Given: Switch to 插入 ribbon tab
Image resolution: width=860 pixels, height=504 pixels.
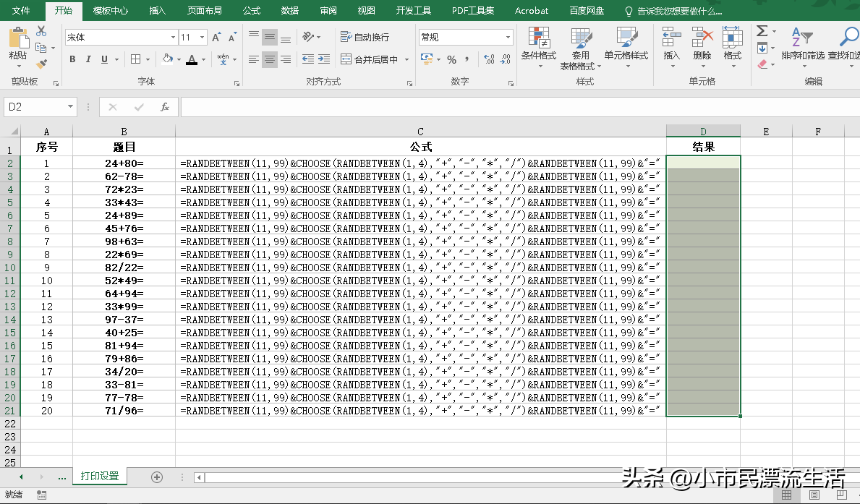Looking at the screenshot, I should 158,10.
